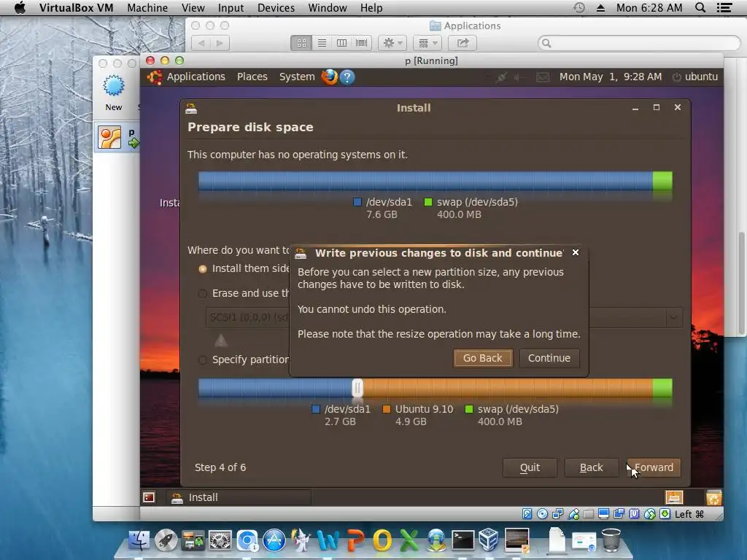Open the blue W office app in Dock
Image resolution: width=747 pixels, height=560 pixels.
point(328,540)
